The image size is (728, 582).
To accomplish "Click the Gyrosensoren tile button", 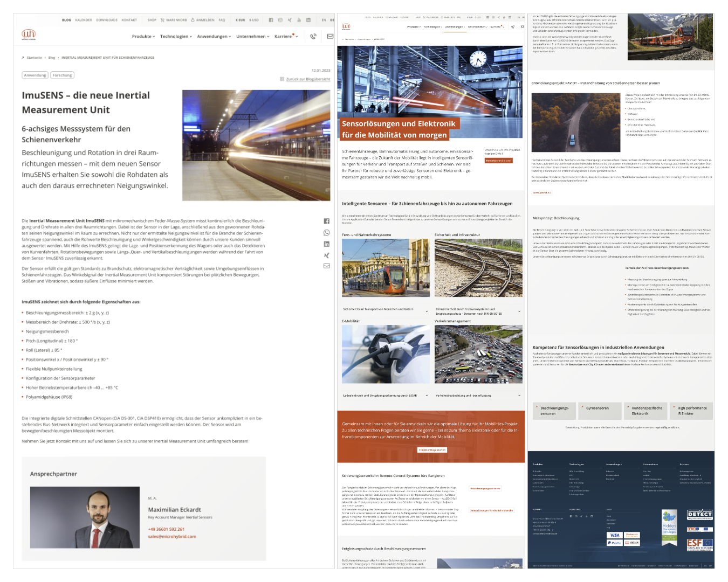I will [597, 408].
